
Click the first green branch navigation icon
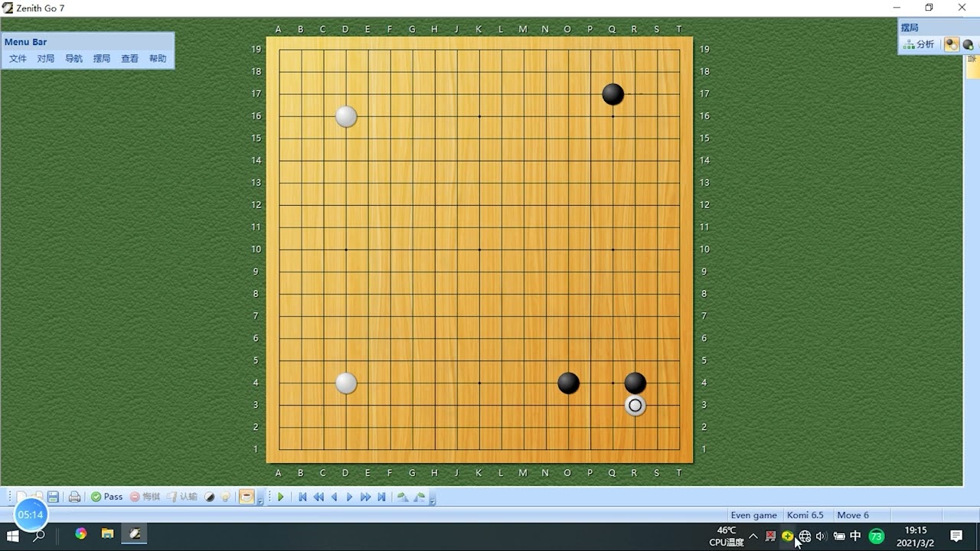403,497
